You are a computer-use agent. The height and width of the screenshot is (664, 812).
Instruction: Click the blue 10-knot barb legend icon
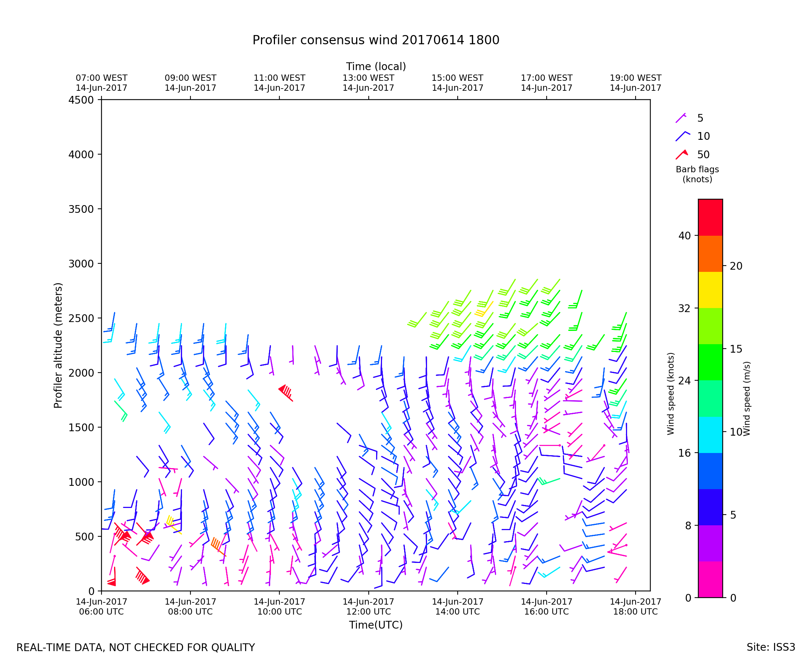(x=681, y=136)
